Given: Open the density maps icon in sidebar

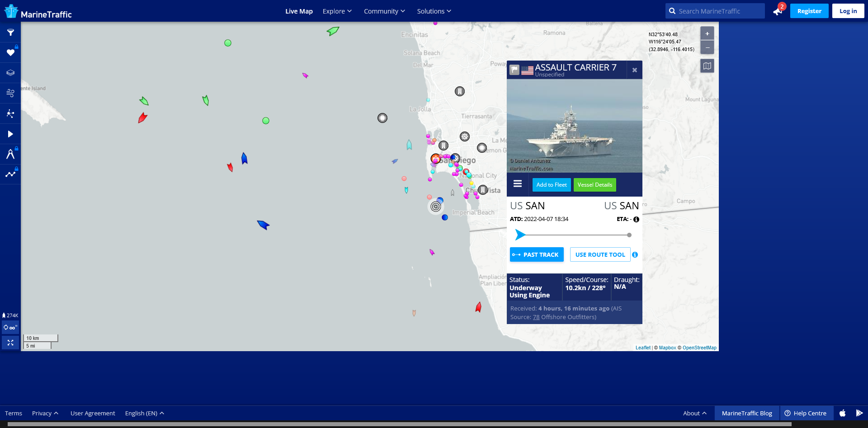Looking at the screenshot, I should click(x=10, y=113).
